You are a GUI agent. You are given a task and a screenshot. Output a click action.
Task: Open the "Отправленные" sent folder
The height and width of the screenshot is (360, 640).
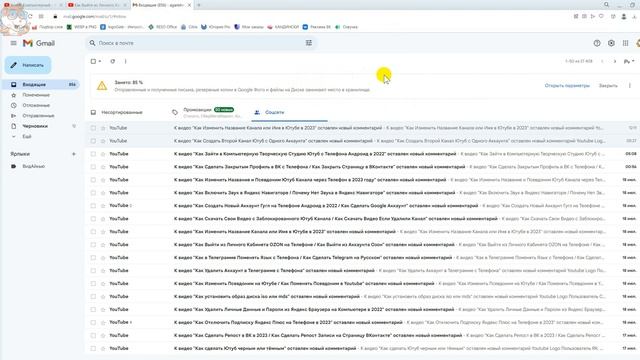click(x=38, y=116)
